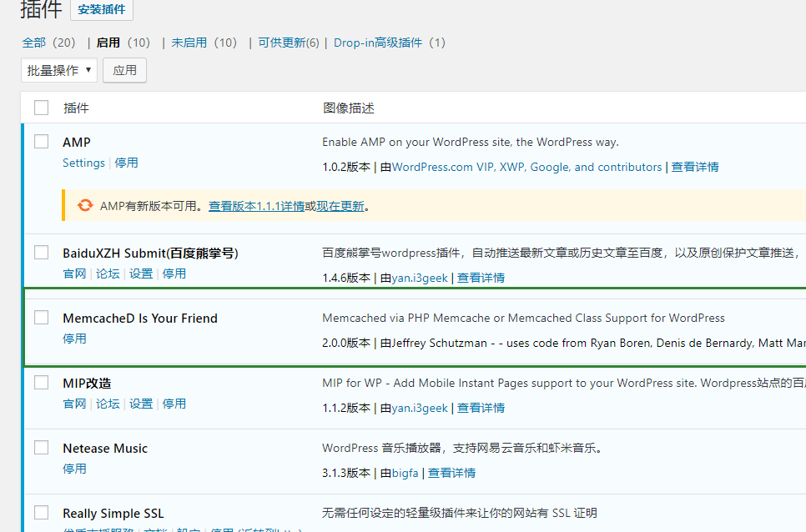Deactivate MemcacheD Is Your Friend via 停用

pyautogui.click(x=74, y=339)
